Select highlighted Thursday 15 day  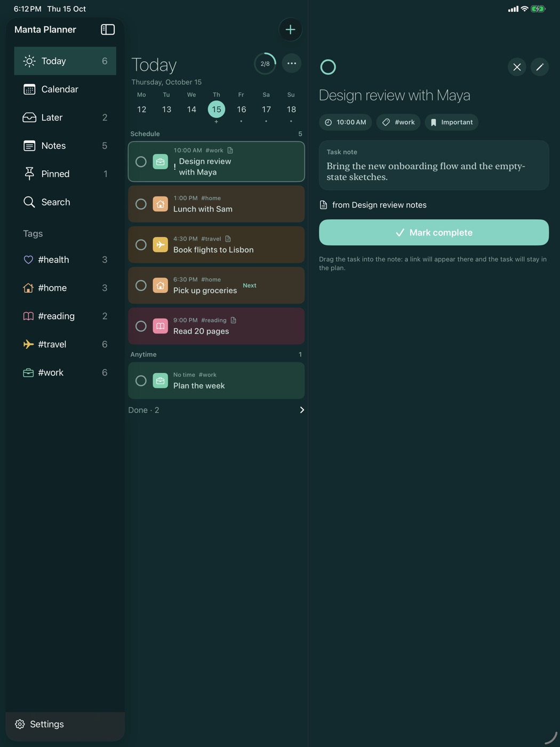pyautogui.click(x=217, y=109)
